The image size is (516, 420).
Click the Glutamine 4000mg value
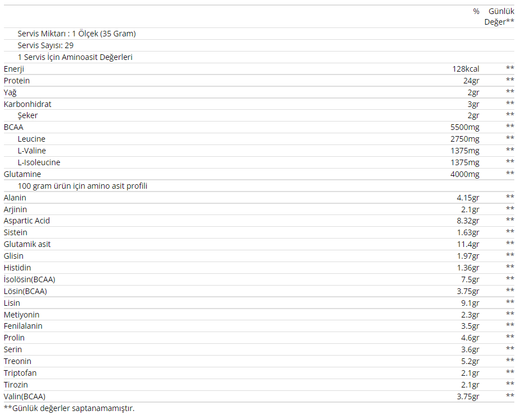(465, 174)
